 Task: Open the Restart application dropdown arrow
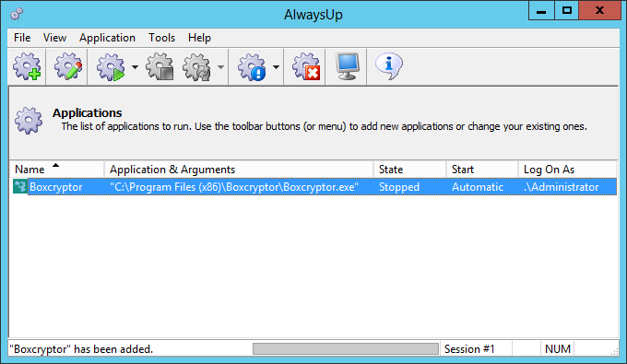220,66
